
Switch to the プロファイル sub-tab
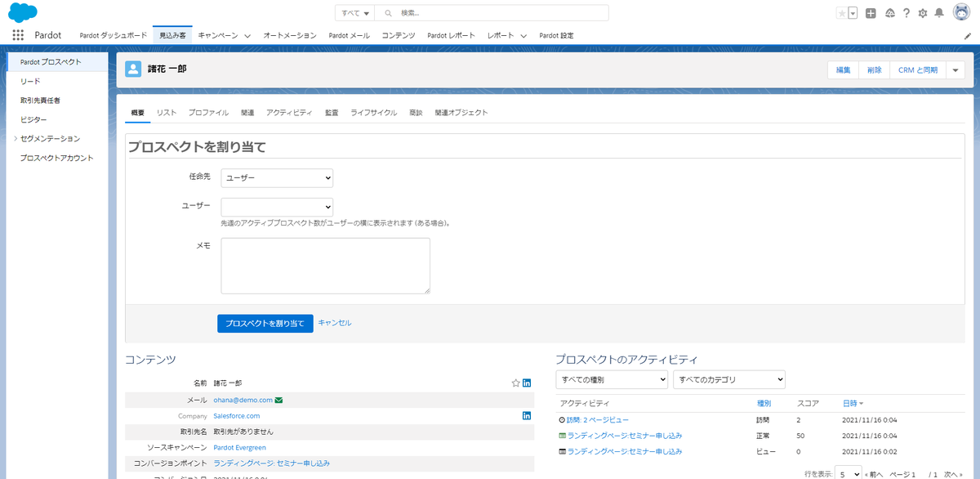208,113
